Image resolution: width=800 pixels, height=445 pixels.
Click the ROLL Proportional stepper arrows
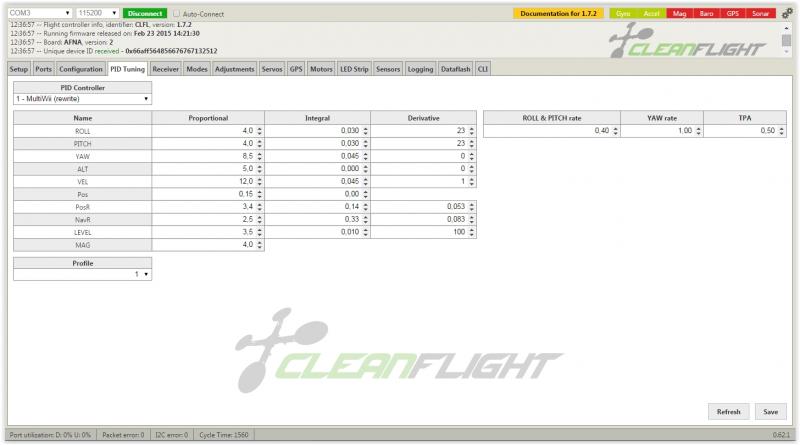point(260,131)
